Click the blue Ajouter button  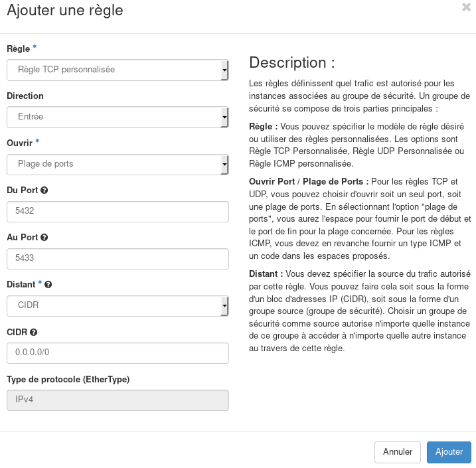click(449, 451)
